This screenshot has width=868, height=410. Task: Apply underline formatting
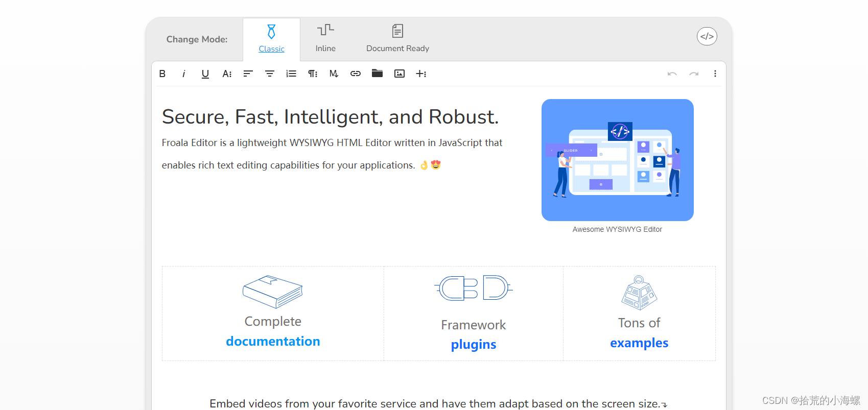[x=205, y=74]
